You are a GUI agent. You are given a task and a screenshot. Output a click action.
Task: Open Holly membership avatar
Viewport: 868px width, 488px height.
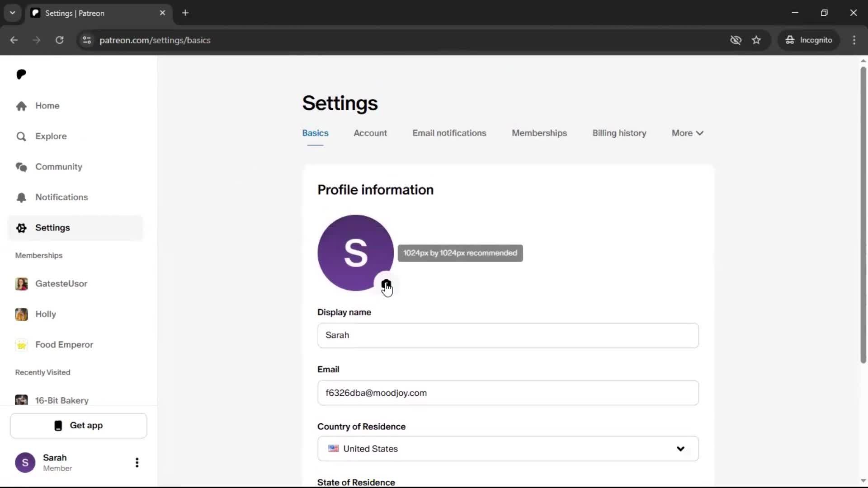[x=21, y=314]
